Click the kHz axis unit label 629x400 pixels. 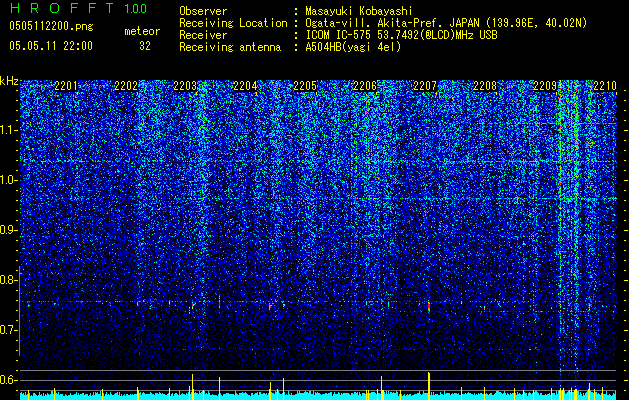pyautogui.click(x=9, y=81)
